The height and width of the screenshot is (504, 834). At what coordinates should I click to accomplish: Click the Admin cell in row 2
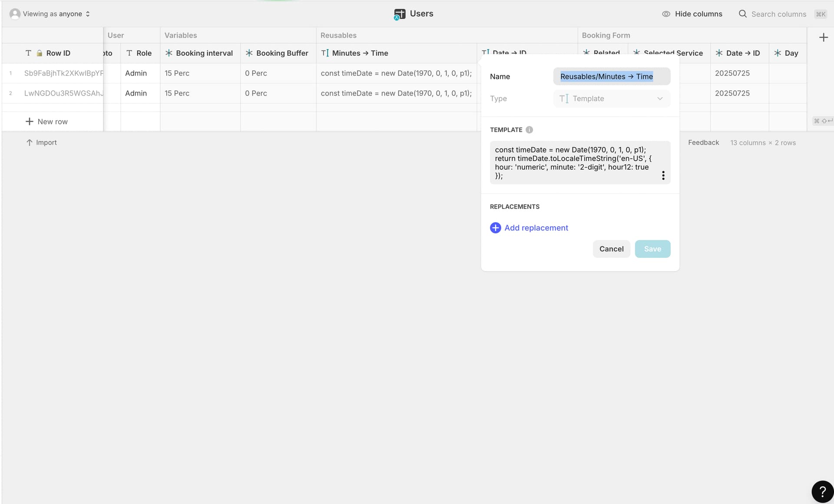click(x=140, y=93)
